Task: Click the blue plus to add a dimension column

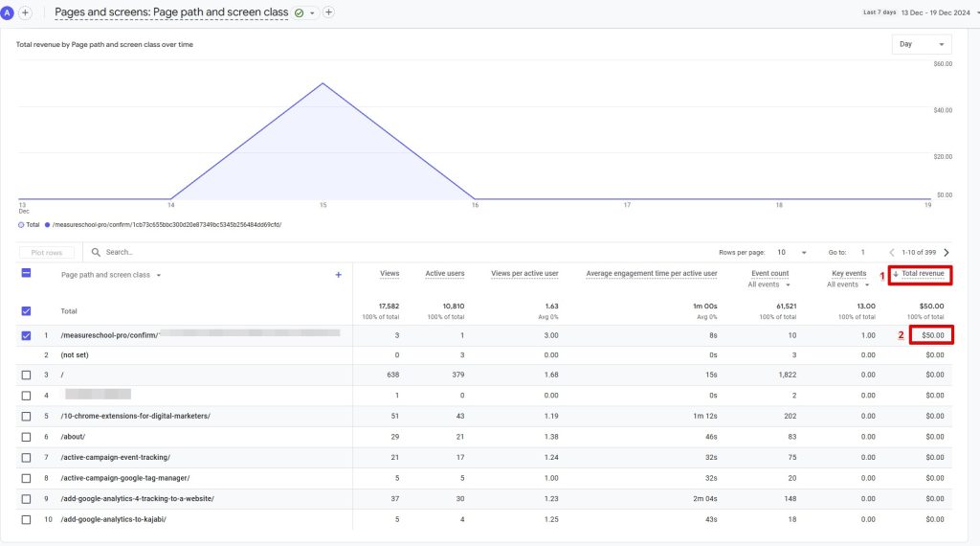Action: click(x=338, y=275)
